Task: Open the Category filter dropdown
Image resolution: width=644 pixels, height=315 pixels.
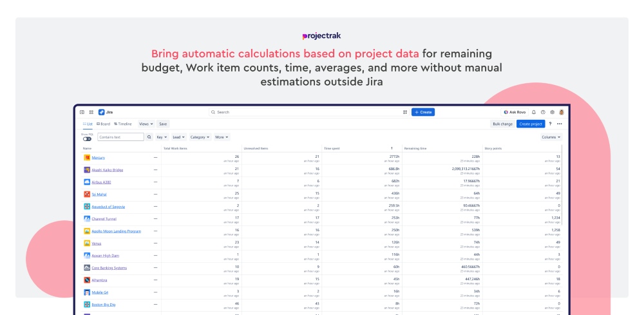Action: point(200,137)
